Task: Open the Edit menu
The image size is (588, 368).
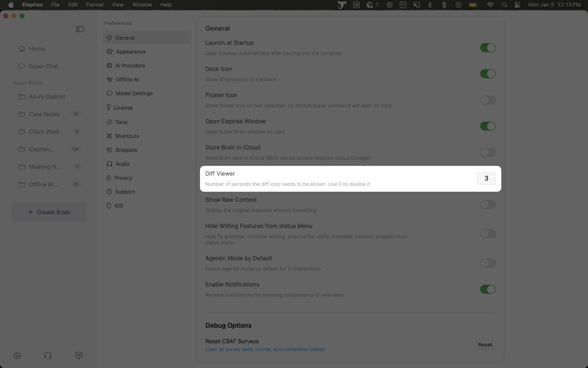Action: (x=73, y=5)
